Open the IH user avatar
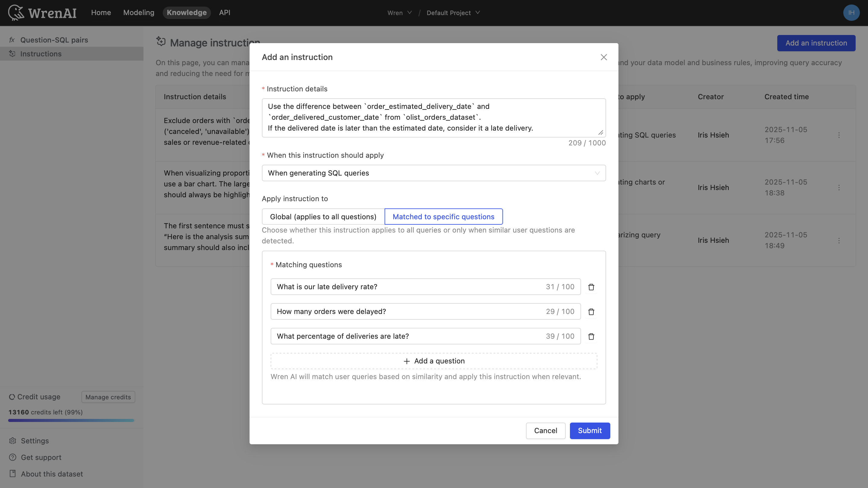The image size is (868, 488). click(x=851, y=12)
